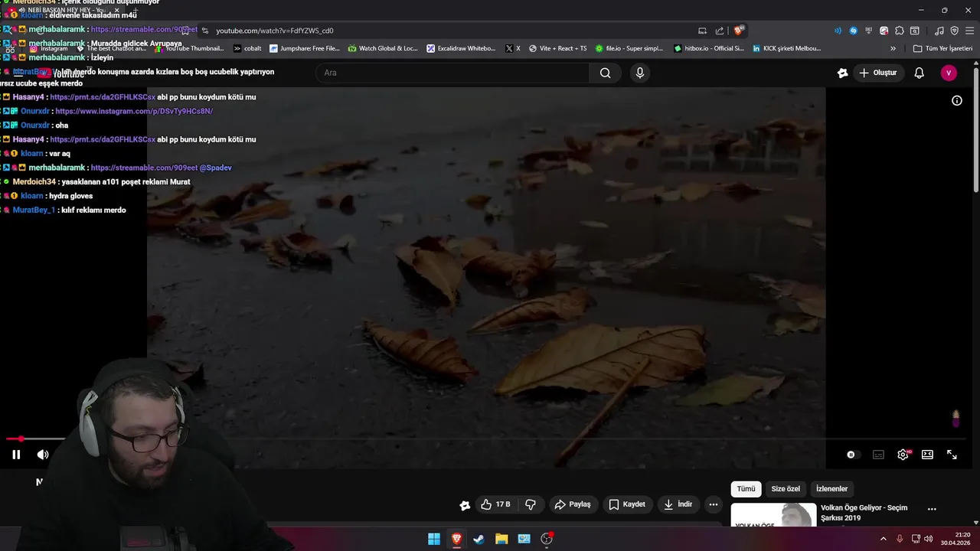Start voice search with microphone icon
The image size is (980, 551).
640,73
